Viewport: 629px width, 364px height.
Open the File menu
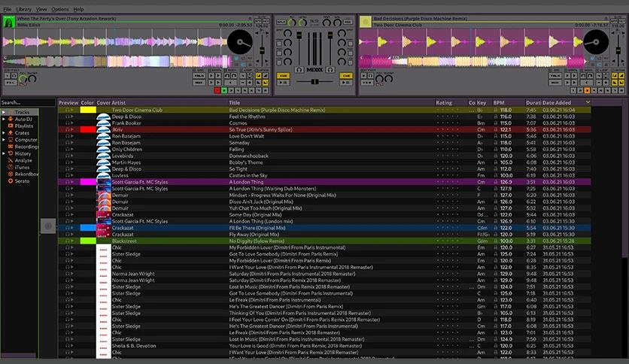[x=8, y=9]
